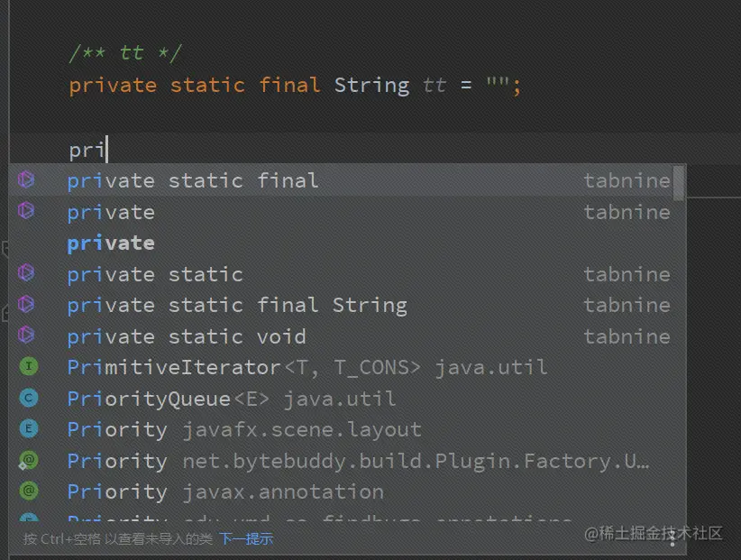Click annotation icon for javax.annotation Priority

pos(29,491)
